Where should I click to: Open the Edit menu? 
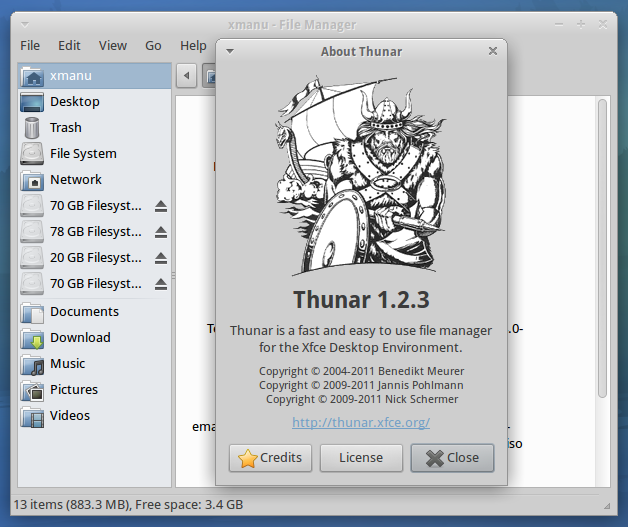tap(69, 46)
